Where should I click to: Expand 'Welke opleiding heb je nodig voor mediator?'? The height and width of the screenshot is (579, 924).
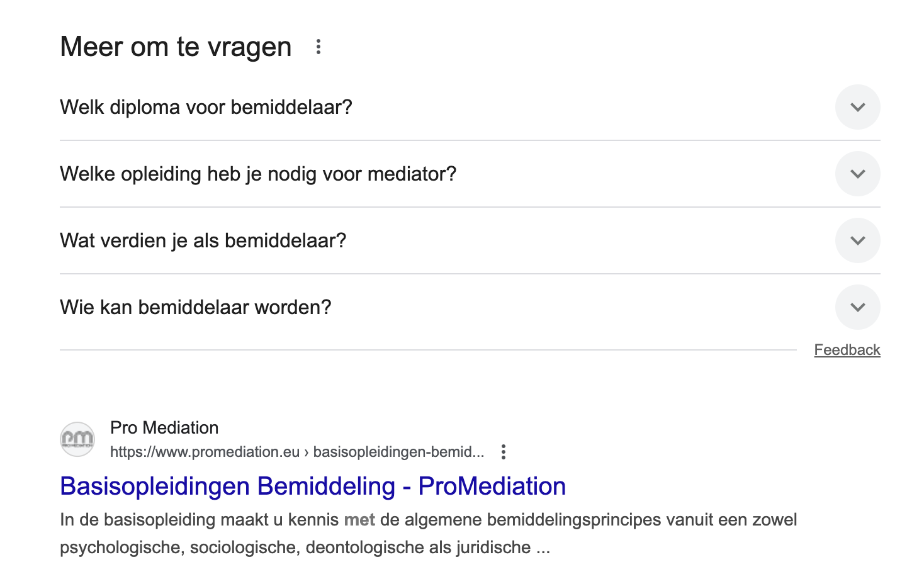pyautogui.click(x=857, y=174)
